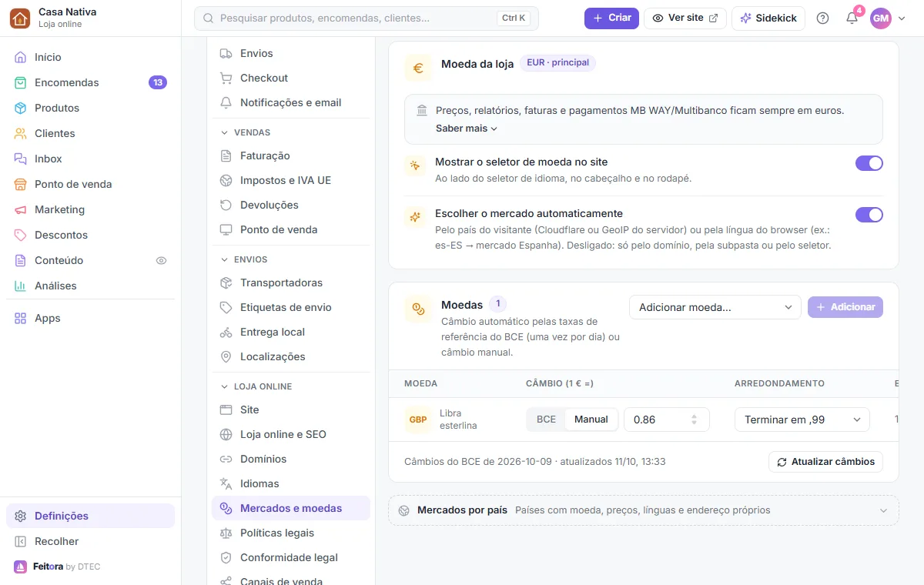Click the Criar button
The image size is (924, 585).
(611, 18)
